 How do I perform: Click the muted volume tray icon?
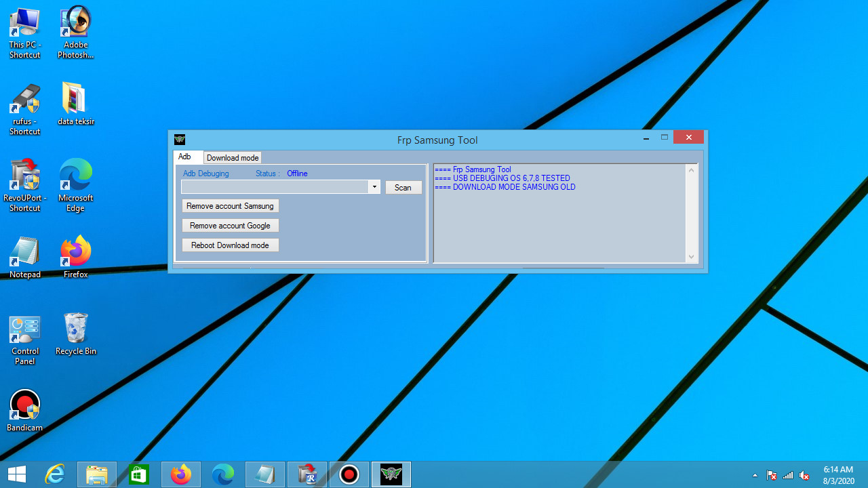804,475
